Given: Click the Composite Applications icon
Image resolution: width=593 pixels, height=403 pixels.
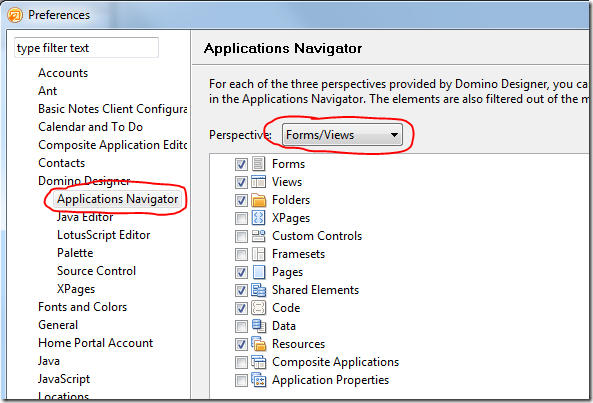Looking at the screenshot, I should point(259,362).
